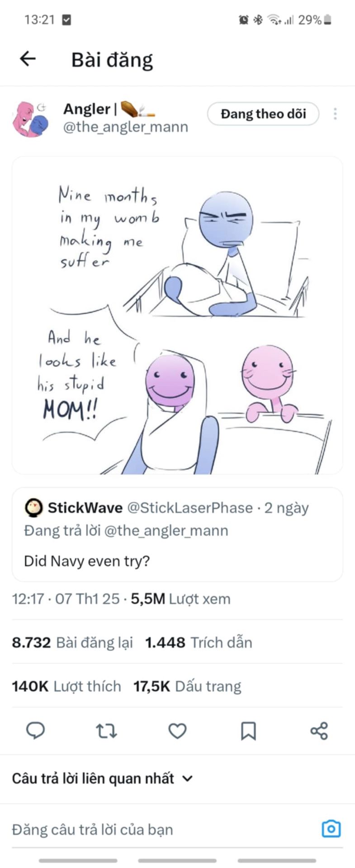Tap the repost arrows icon

107,731
